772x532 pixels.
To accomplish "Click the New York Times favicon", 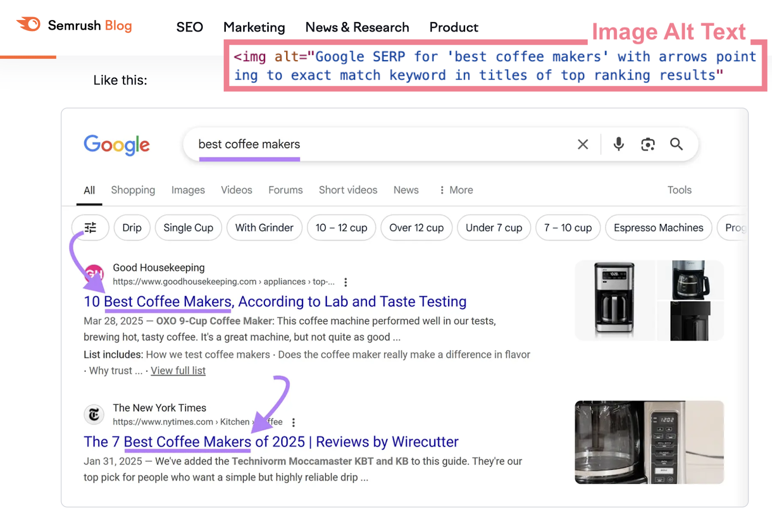I will [94, 414].
